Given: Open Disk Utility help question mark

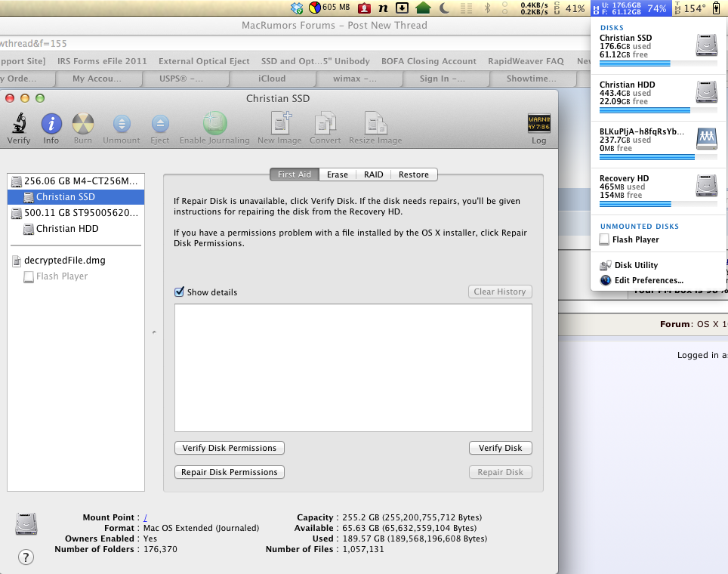Looking at the screenshot, I should tap(26, 557).
